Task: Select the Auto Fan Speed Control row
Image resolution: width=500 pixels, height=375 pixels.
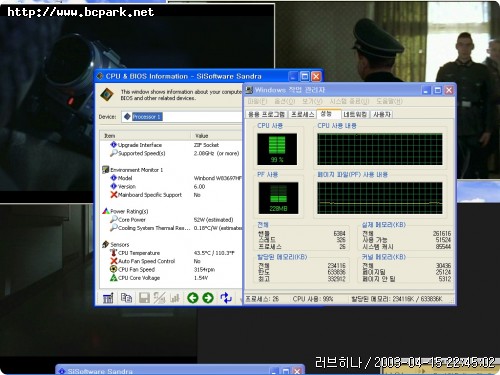Action: click(171, 261)
